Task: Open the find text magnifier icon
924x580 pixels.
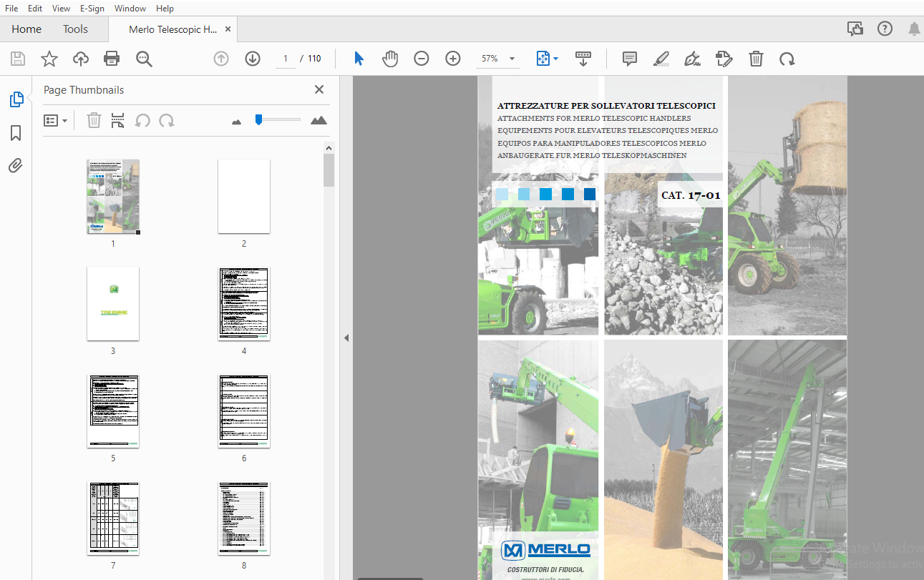Action: tap(145, 59)
